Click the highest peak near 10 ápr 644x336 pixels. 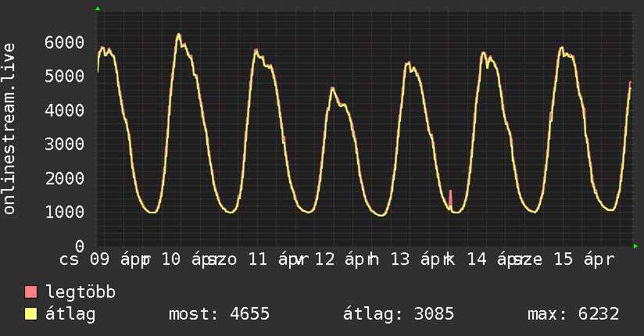(179, 35)
